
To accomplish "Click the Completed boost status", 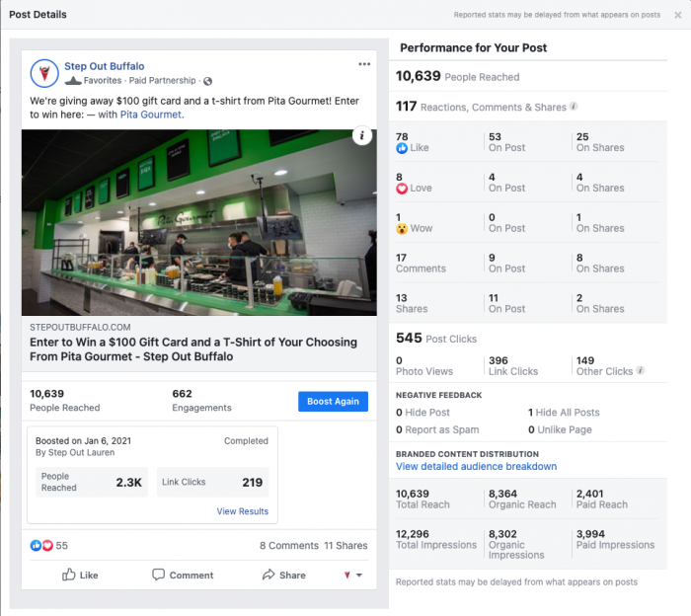I will coord(246,440).
